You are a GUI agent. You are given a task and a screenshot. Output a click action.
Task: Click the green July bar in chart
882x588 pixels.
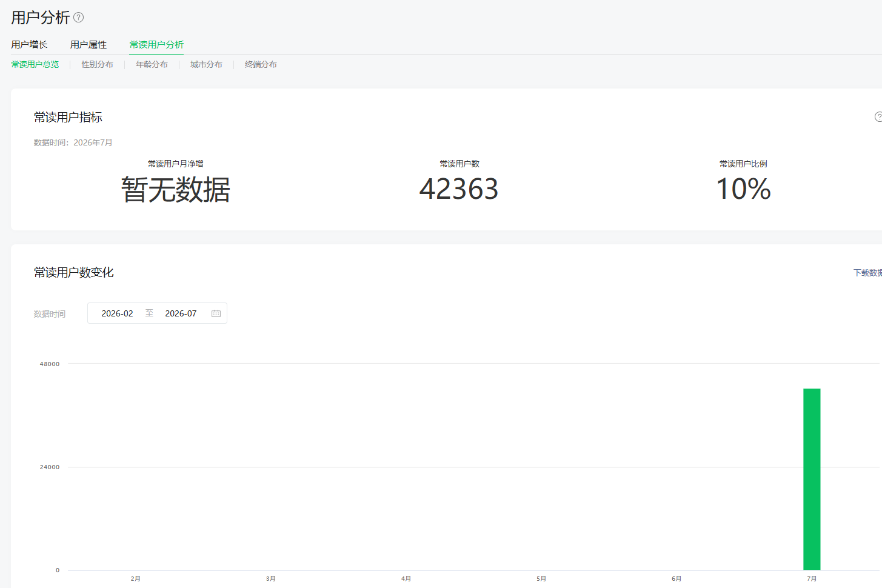coord(812,479)
